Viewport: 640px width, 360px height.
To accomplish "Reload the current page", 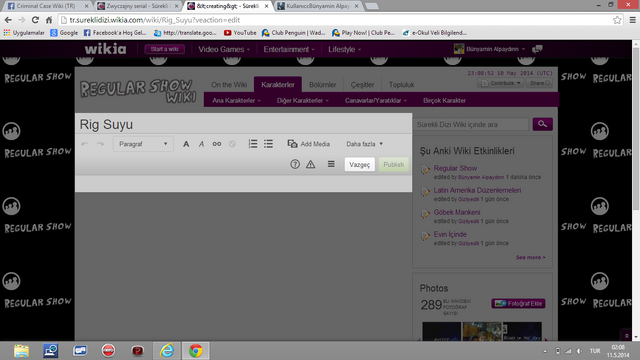I will pos(36,20).
